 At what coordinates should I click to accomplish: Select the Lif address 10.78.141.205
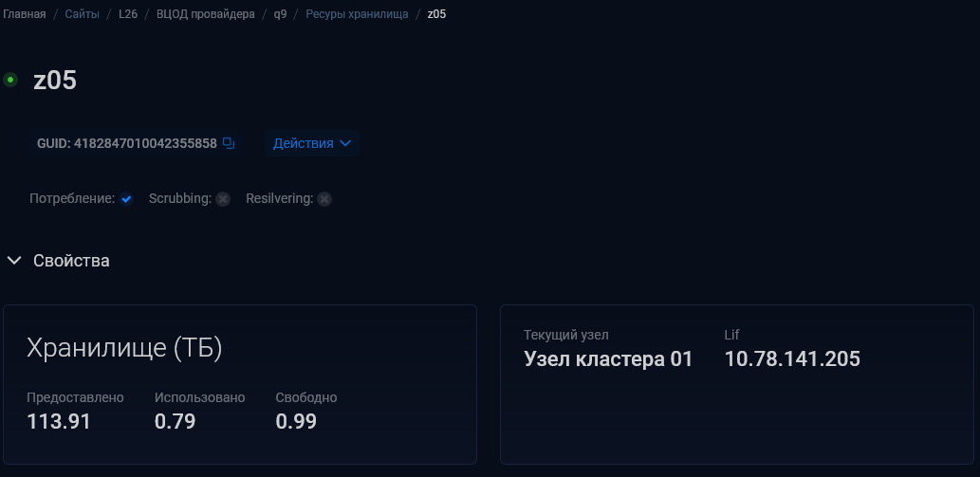click(792, 359)
